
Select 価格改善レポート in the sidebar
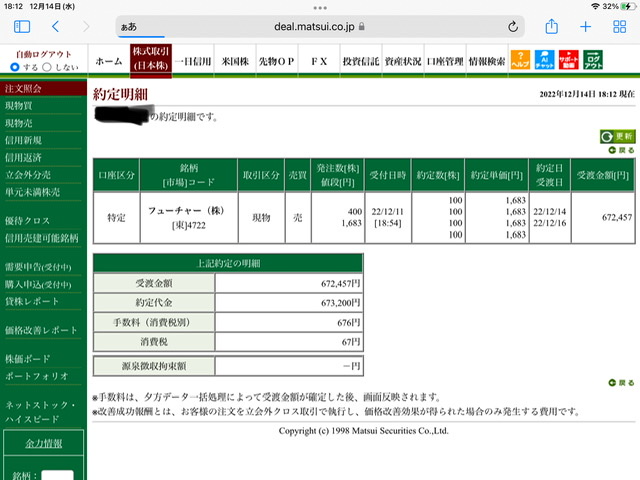pos(41,330)
